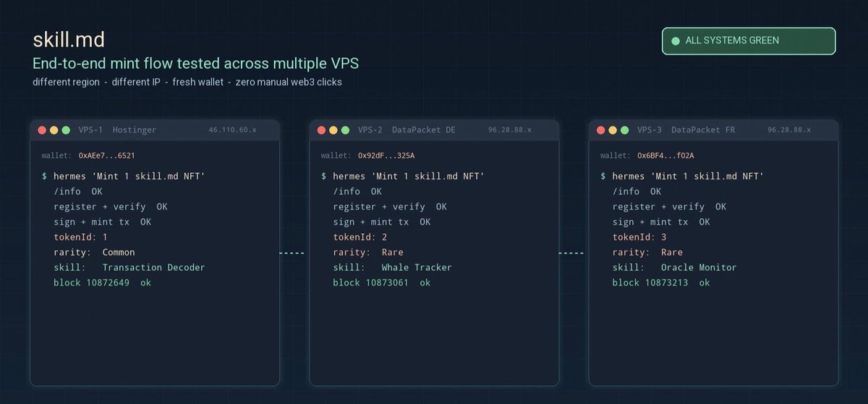Click 'sign + mint tx OK' in VPS-3
Image resolution: width=868 pixels, height=404 pixels.
pyautogui.click(x=661, y=222)
